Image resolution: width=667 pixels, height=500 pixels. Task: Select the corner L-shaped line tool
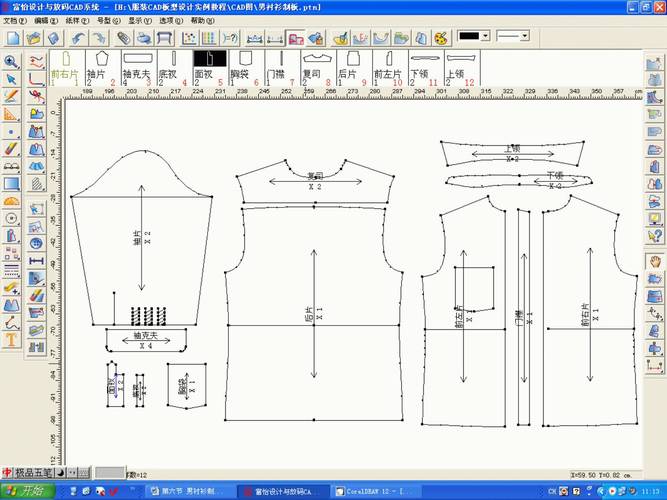click(37, 79)
